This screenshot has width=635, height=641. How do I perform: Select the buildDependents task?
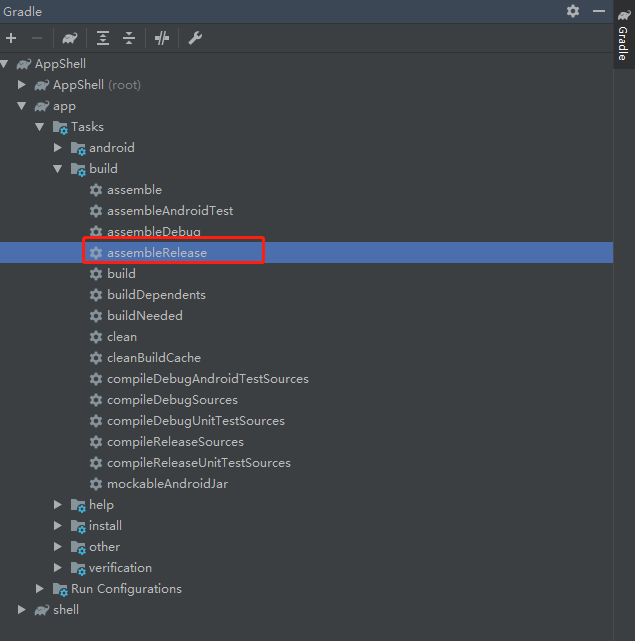[x=156, y=295]
